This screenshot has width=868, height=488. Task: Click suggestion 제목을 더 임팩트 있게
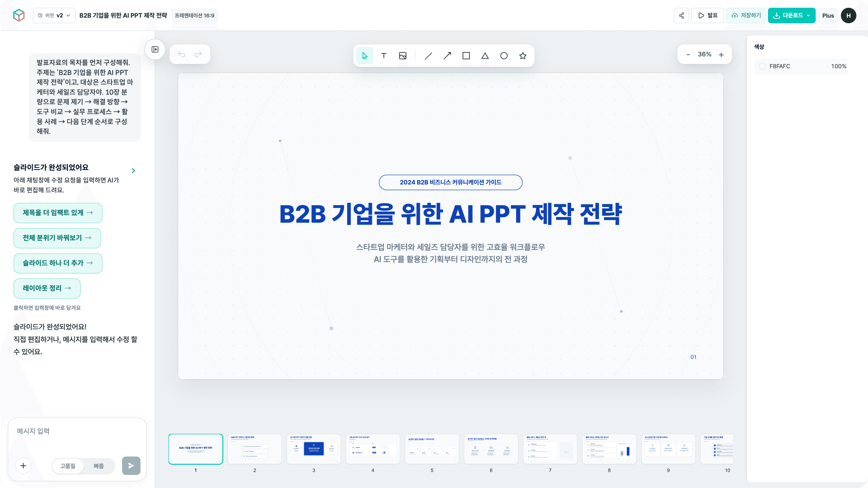58,213
